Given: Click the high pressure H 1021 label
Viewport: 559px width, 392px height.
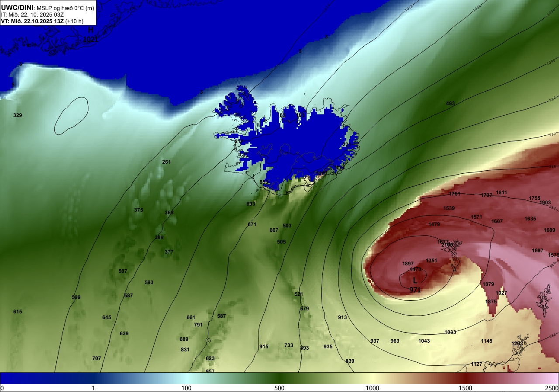Looking at the screenshot, I should click(x=91, y=34).
